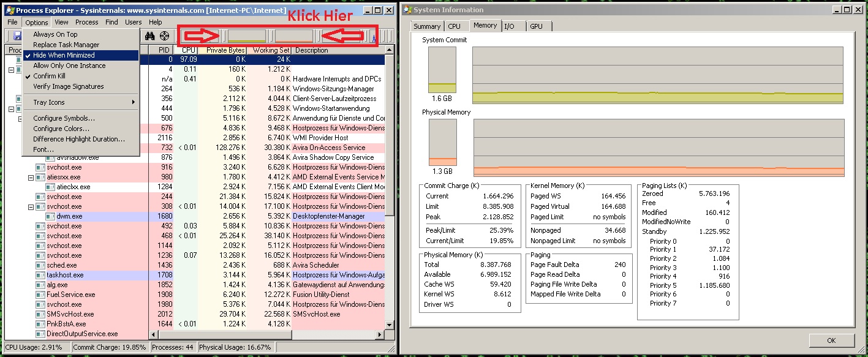Image resolution: width=868 pixels, height=357 pixels.
Task: Open the Process menu
Action: (x=86, y=22)
